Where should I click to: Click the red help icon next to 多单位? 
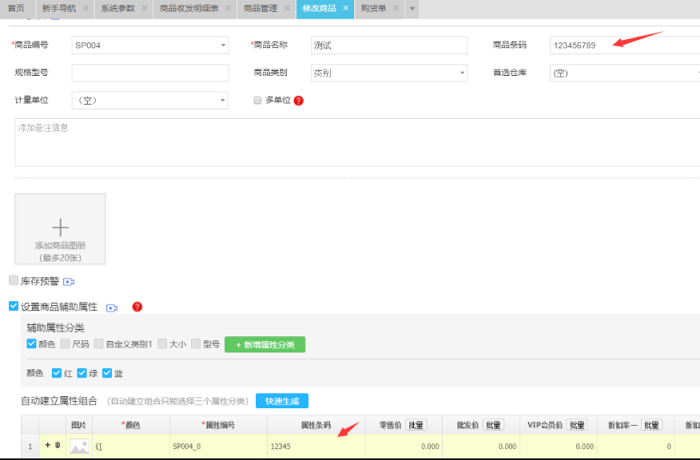point(298,101)
